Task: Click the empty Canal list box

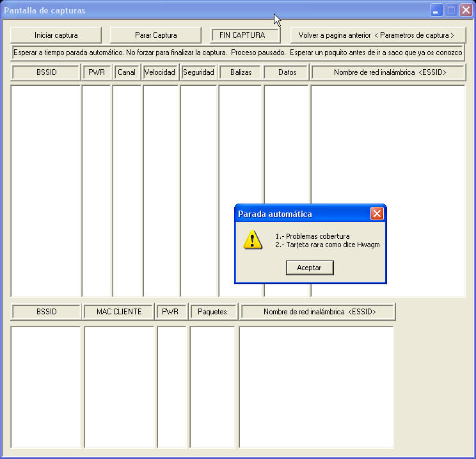Action: click(127, 191)
